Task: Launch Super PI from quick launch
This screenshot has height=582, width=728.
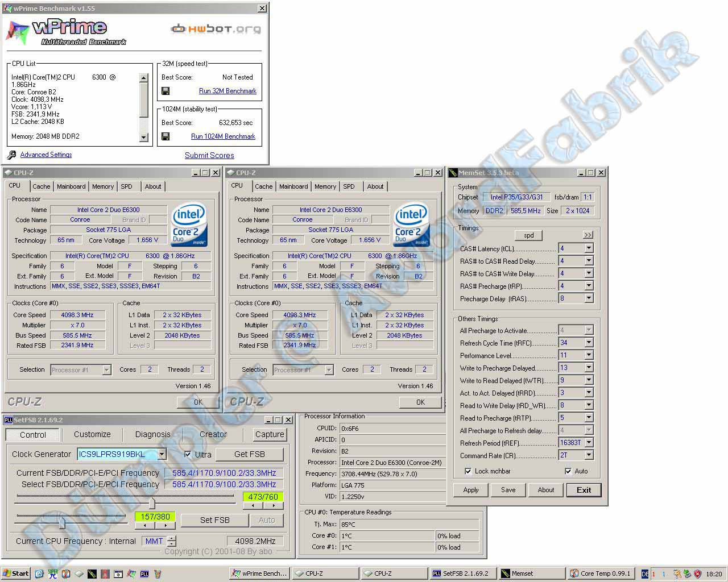Action: [53, 573]
